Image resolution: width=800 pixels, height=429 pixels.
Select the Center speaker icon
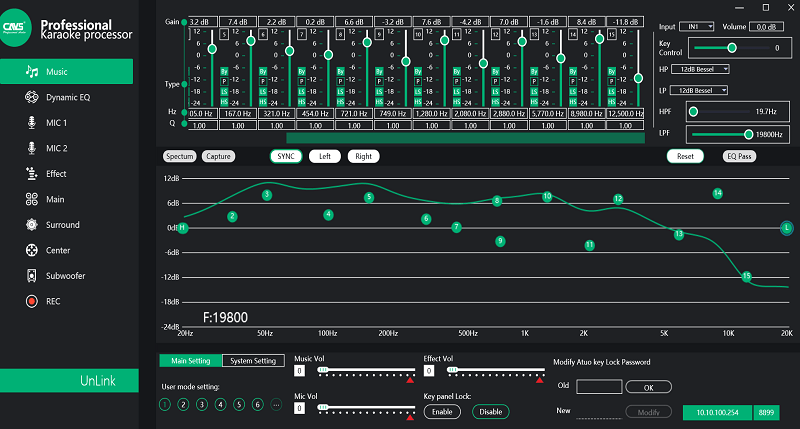32,250
